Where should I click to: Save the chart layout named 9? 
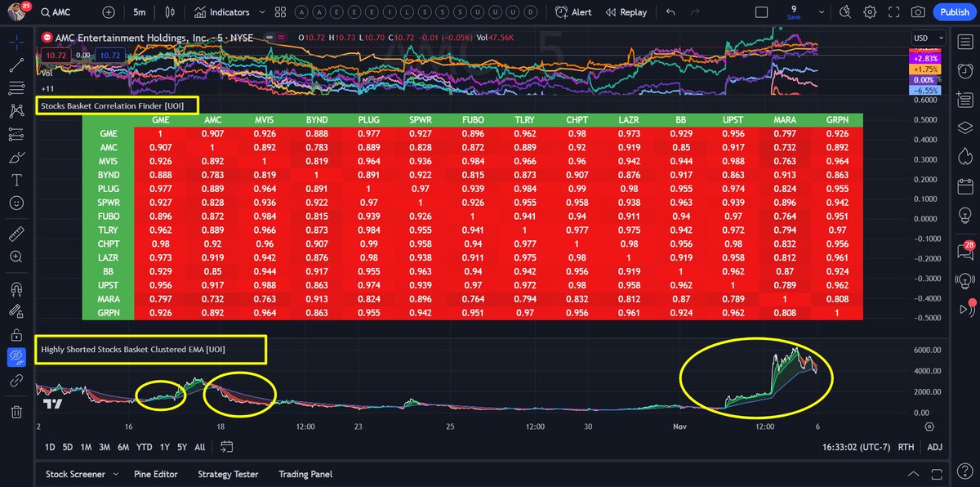click(794, 12)
